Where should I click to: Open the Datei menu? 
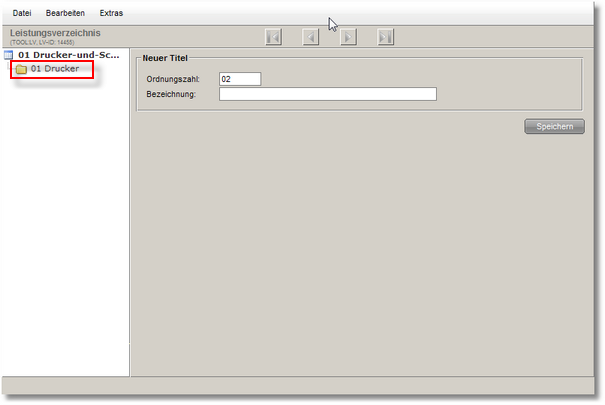click(x=21, y=13)
